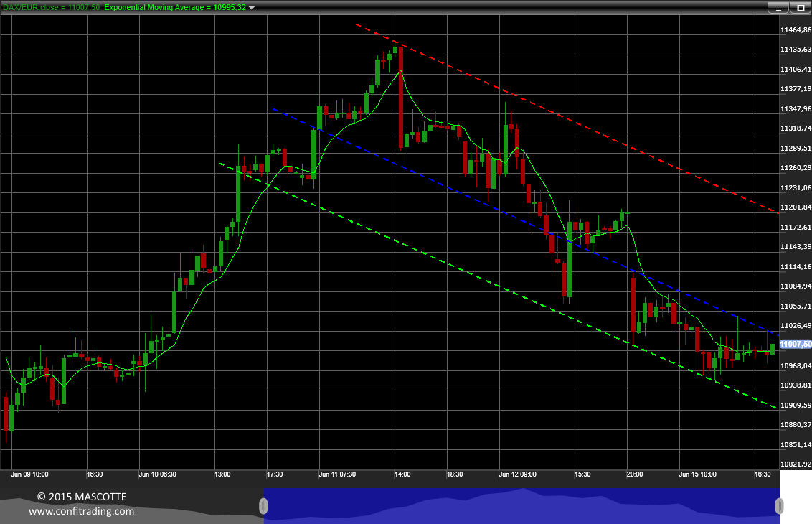Viewport: 812px width, 524px height.
Task: Click the Jun 15 10:00 time axis label
Action: click(698, 474)
